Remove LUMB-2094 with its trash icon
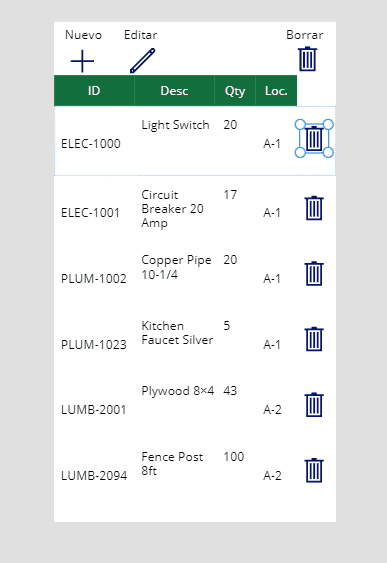 314,470
